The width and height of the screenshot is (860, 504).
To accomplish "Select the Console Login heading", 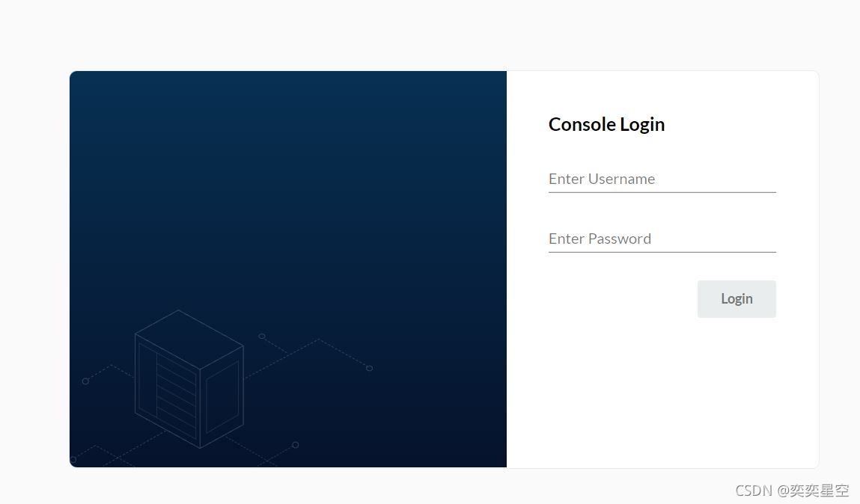I will (606, 124).
